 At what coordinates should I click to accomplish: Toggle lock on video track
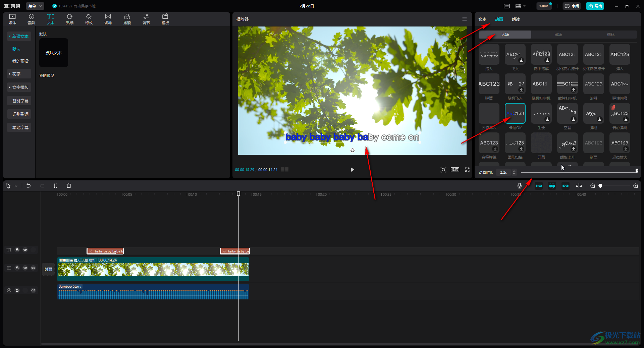click(17, 268)
